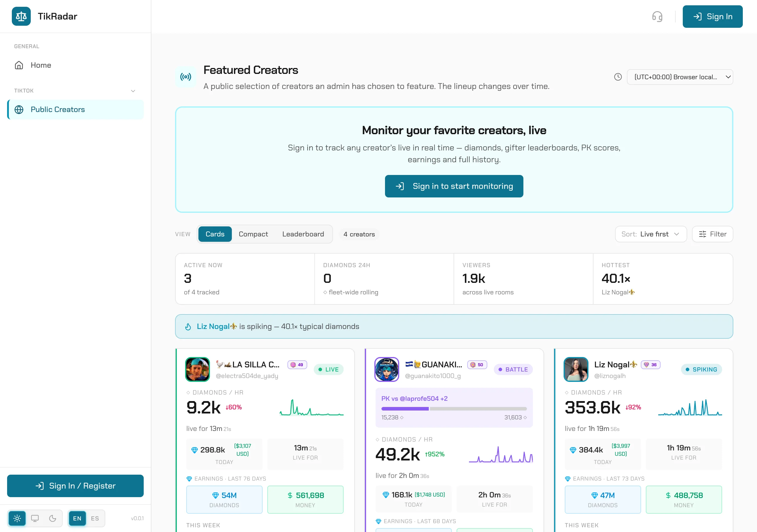The width and height of the screenshot is (757, 532).
Task: Click the Public Creators globe icon
Action: coord(19,109)
